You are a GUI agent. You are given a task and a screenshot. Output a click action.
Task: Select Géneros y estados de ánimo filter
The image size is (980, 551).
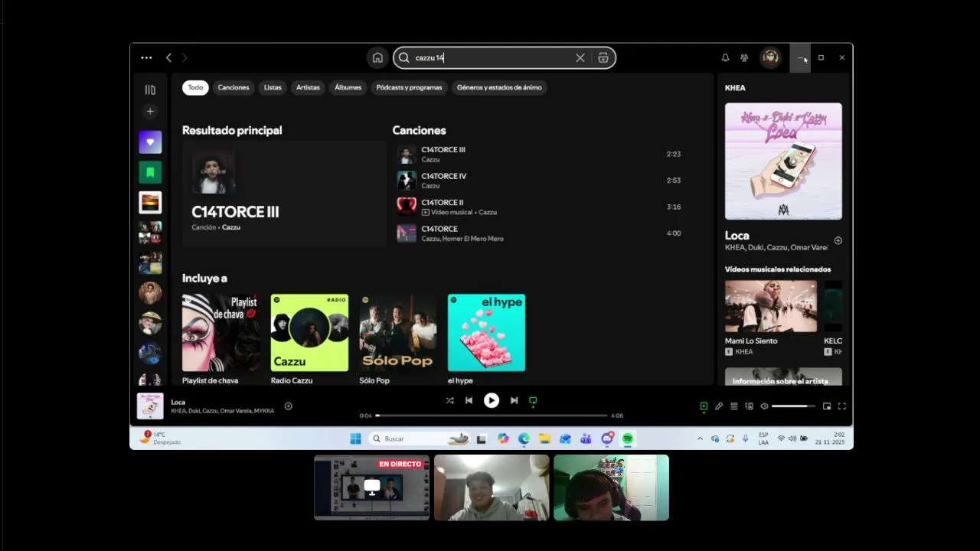499,87
